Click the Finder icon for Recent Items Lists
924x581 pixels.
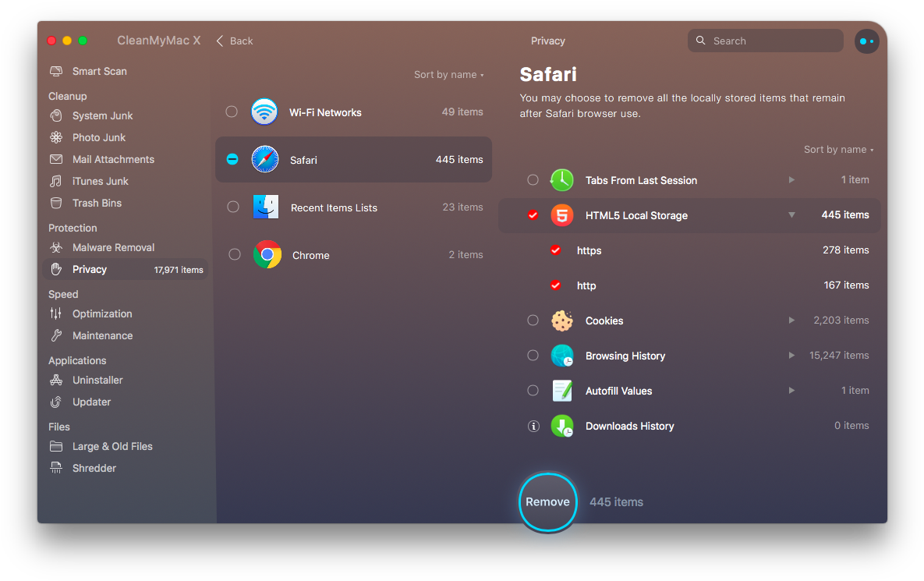point(266,207)
